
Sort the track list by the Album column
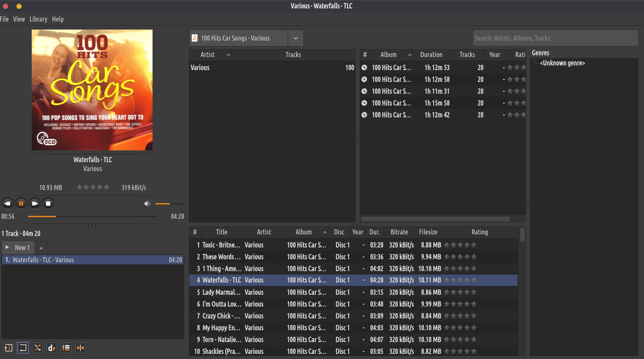pos(307,232)
